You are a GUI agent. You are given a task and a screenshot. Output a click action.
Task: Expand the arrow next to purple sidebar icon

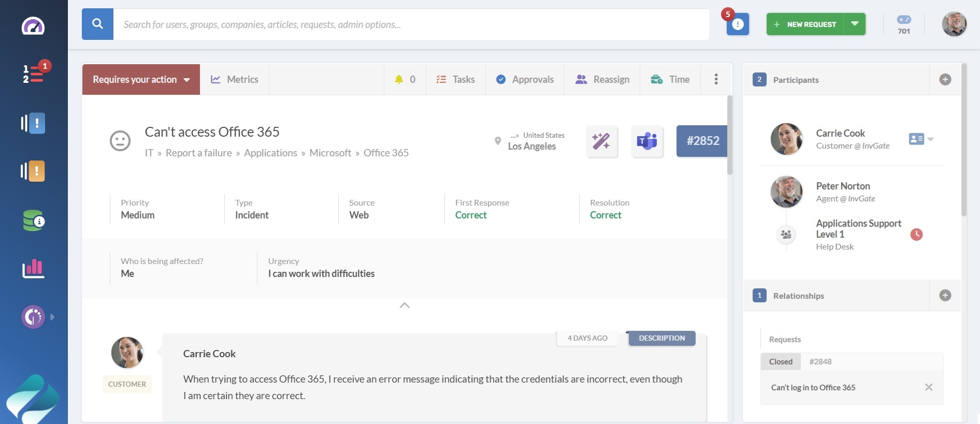52,317
